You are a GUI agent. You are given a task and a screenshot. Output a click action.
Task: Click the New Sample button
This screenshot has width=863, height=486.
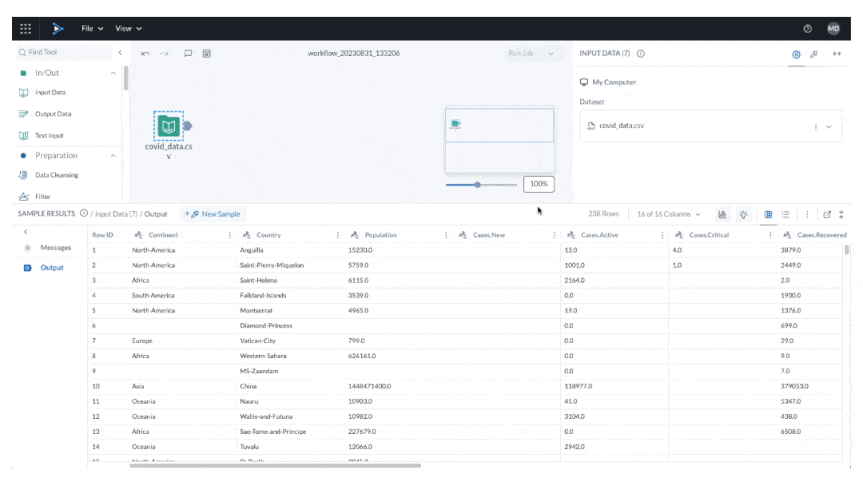coord(212,214)
